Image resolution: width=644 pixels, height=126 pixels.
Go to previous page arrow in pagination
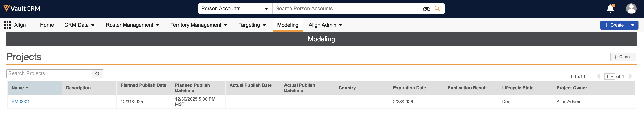click(x=598, y=76)
